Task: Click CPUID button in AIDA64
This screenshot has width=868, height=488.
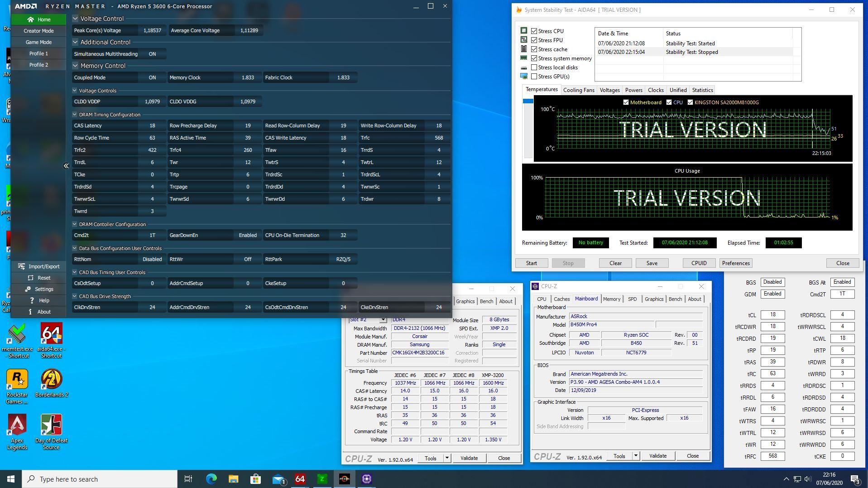Action: click(699, 263)
